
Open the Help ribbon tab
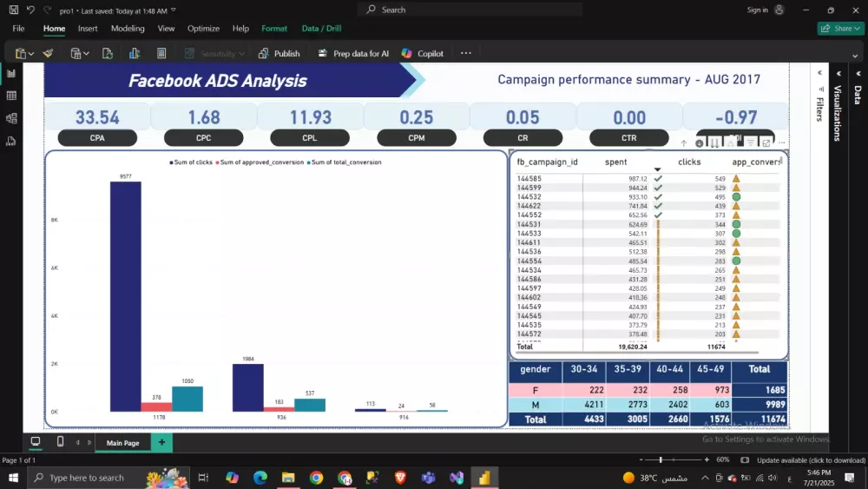240,29
